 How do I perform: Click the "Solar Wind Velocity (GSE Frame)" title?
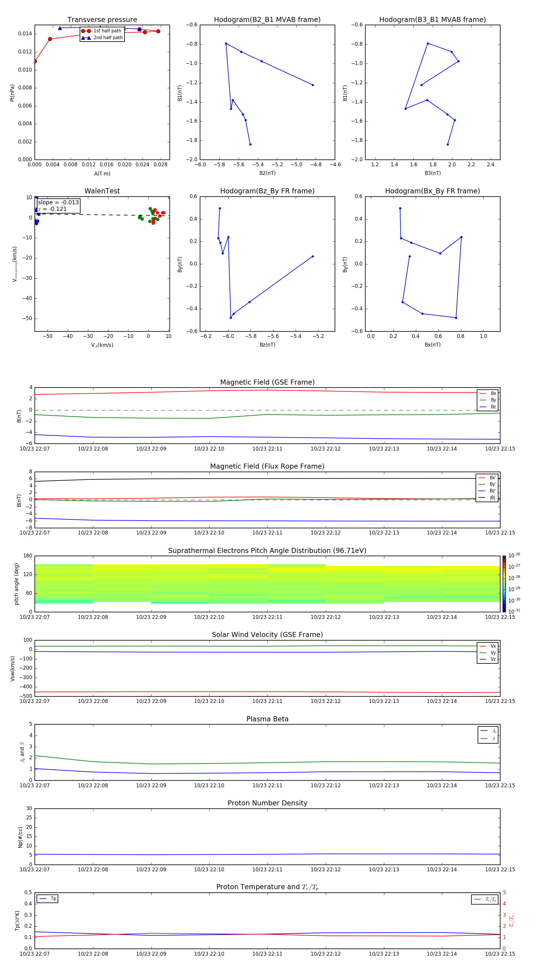tap(267, 635)
